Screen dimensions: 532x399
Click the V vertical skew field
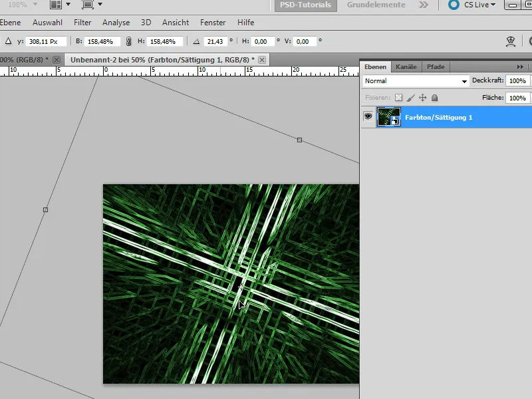pyautogui.click(x=305, y=41)
